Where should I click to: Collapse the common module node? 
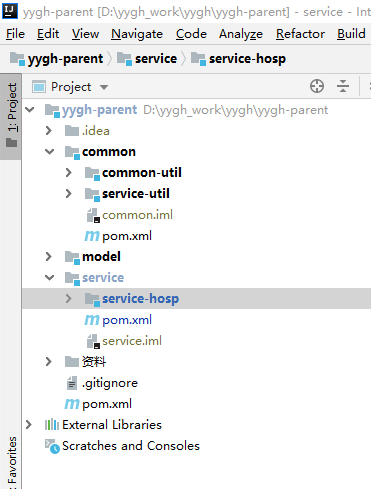point(49,152)
